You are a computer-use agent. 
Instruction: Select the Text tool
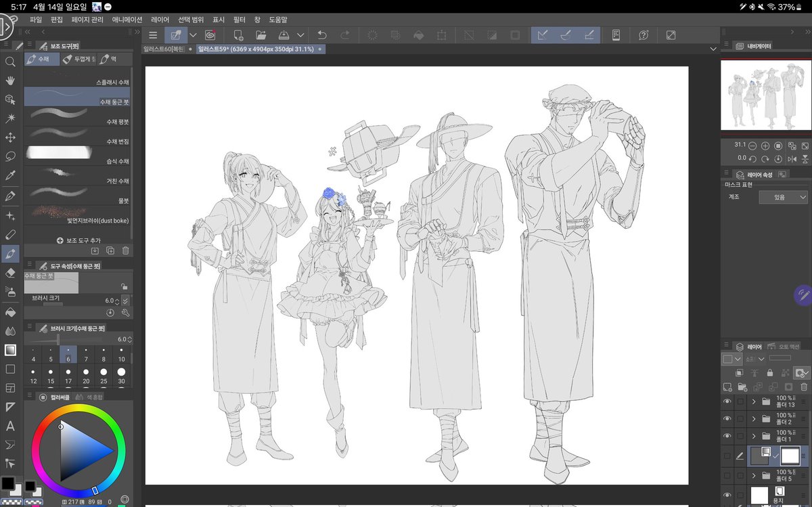click(x=10, y=426)
